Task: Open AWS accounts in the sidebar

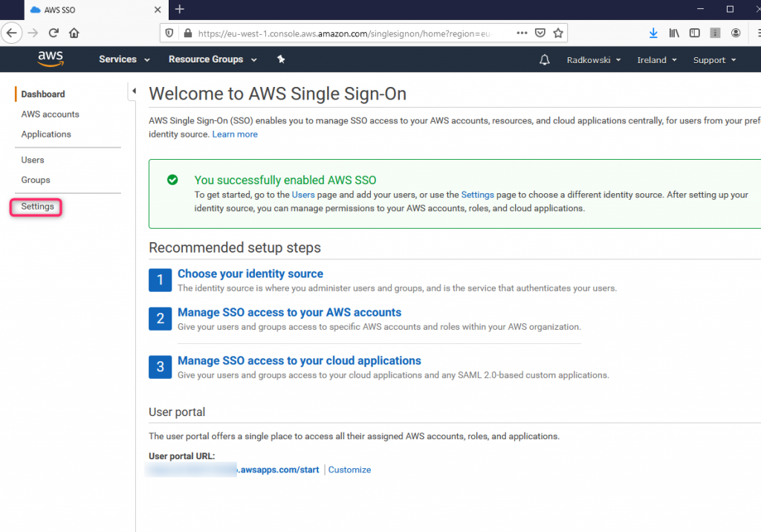Action: (50, 114)
